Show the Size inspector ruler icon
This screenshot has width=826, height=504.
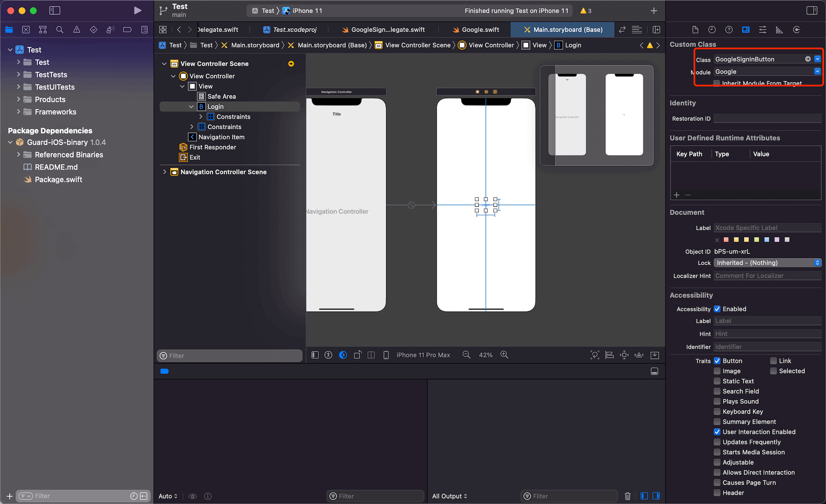click(779, 30)
